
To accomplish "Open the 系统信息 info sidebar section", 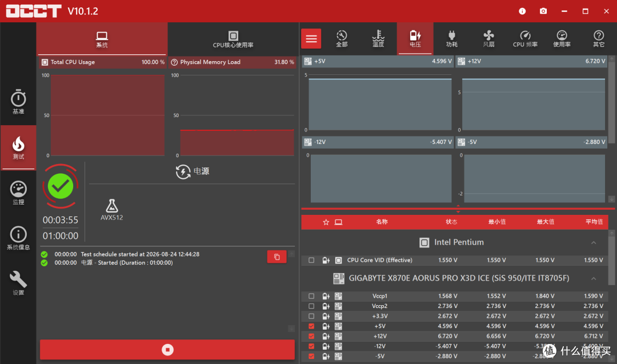I will (x=18, y=238).
